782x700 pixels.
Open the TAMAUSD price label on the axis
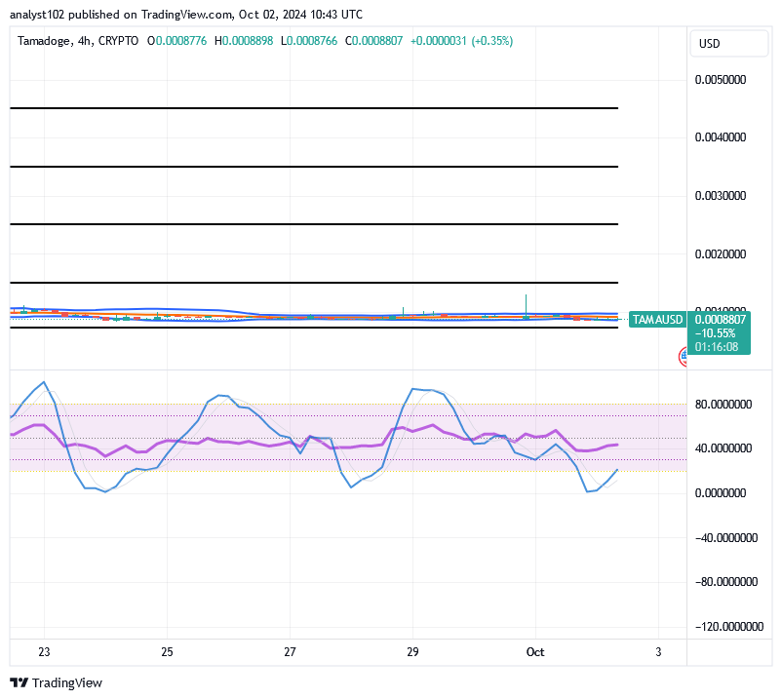pos(656,319)
